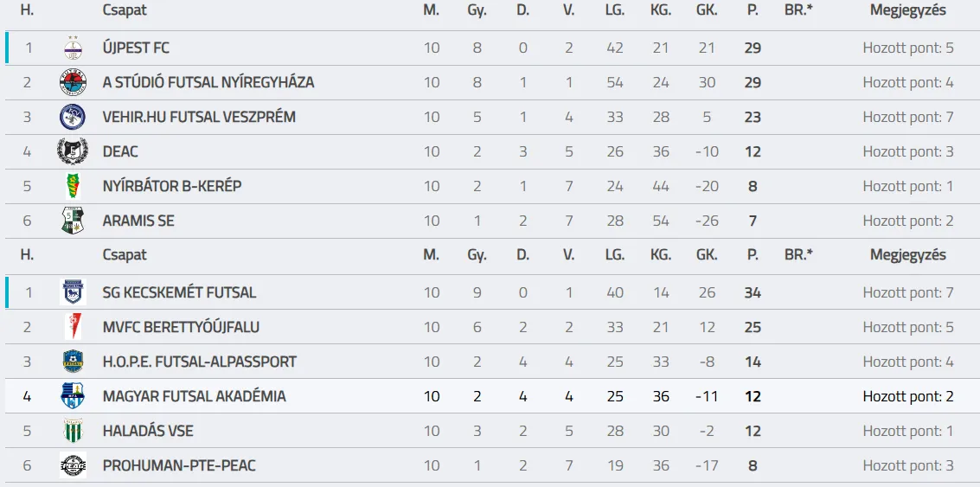Click the Újpest FC team crest
Screen dimensions: 980x487
[x=74, y=48]
